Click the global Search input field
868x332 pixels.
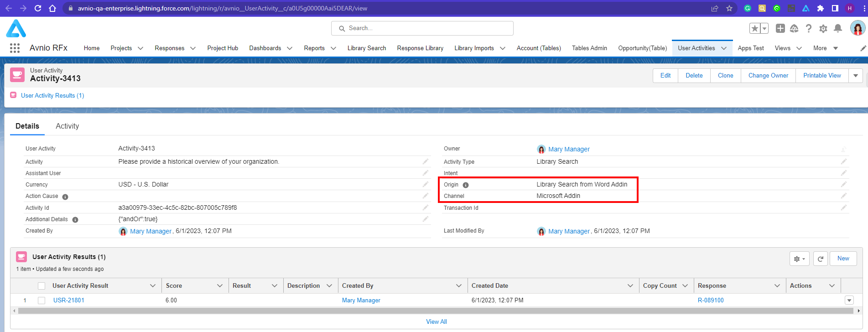422,28
